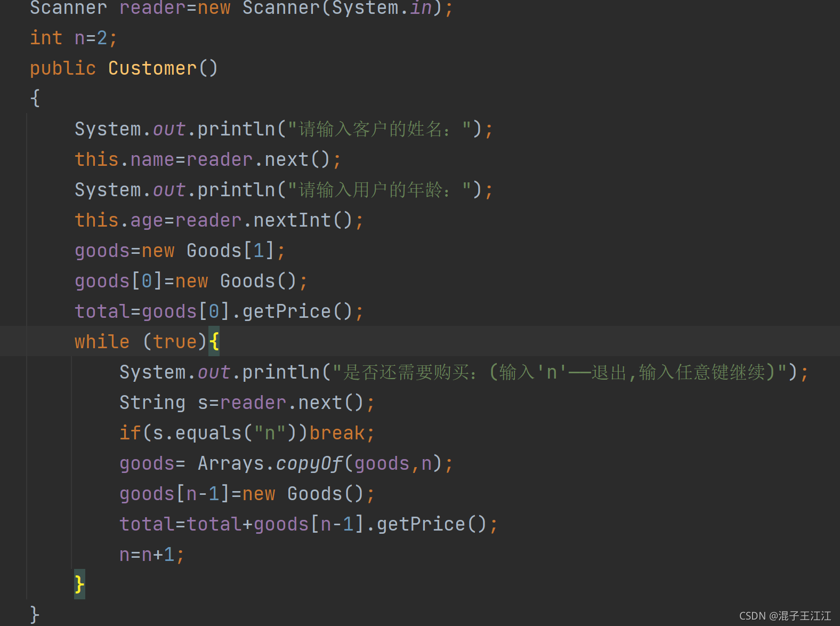Click the println line containing '是否还需要购买'
The width and height of the screenshot is (840, 626).
click(x=464, y=372)
